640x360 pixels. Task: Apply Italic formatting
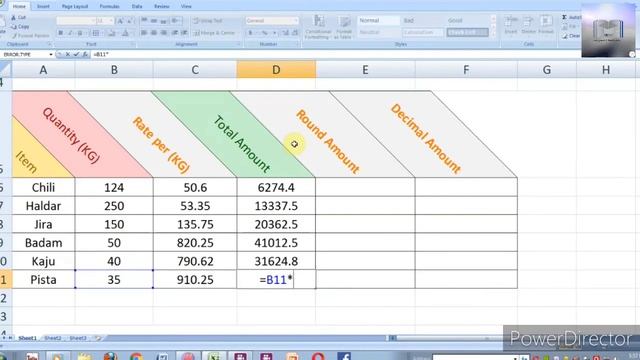point(70,33)
